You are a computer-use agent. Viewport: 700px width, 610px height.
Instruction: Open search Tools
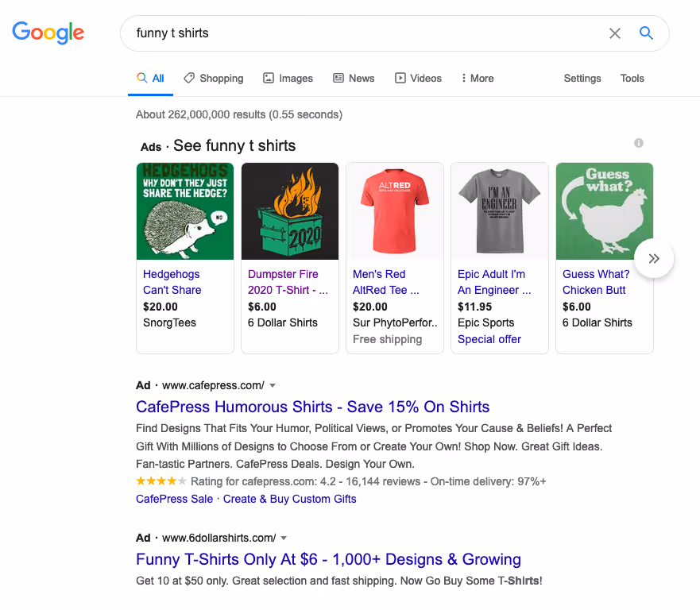click(632, 79)
